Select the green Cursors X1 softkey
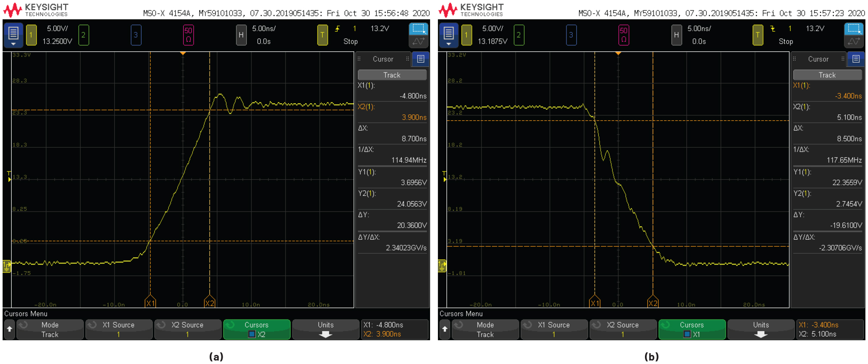 [692, 329]
